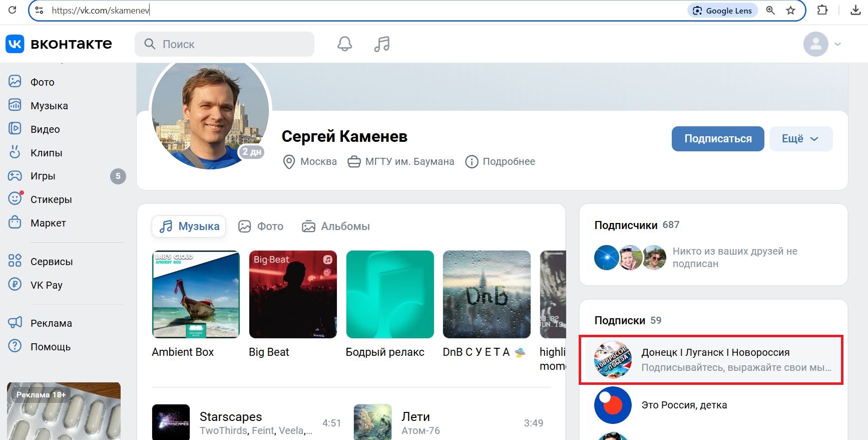Click the browser zoom magnifier icon

[770, 10]
